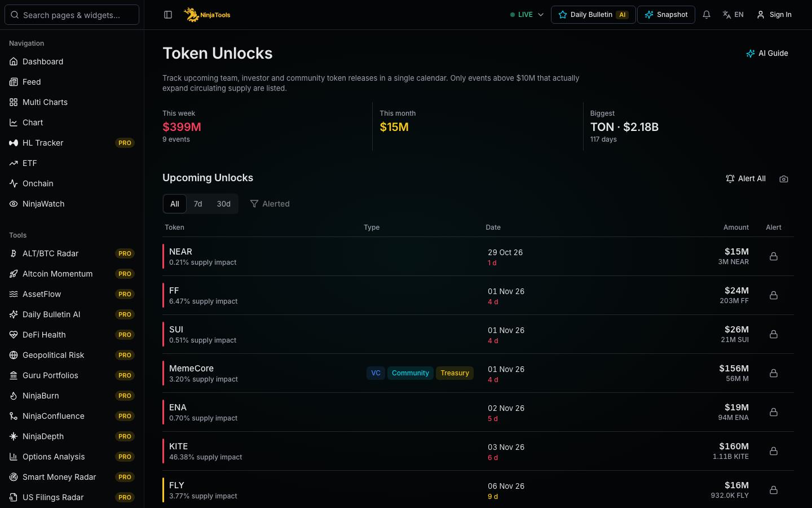Click the Date column header
Viewport: 812px width, 508px height.
[x=493, y=227]
